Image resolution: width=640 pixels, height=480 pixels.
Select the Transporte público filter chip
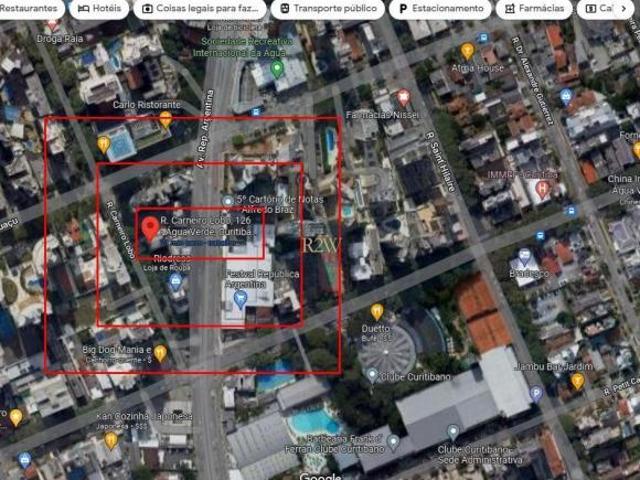[x=326, y=8]
